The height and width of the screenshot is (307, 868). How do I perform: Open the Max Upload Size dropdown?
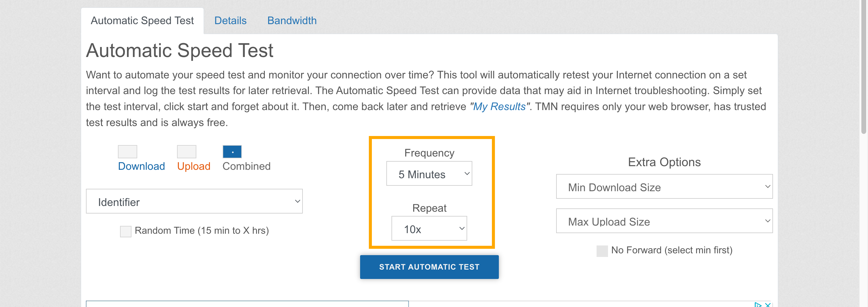point(664,221)
